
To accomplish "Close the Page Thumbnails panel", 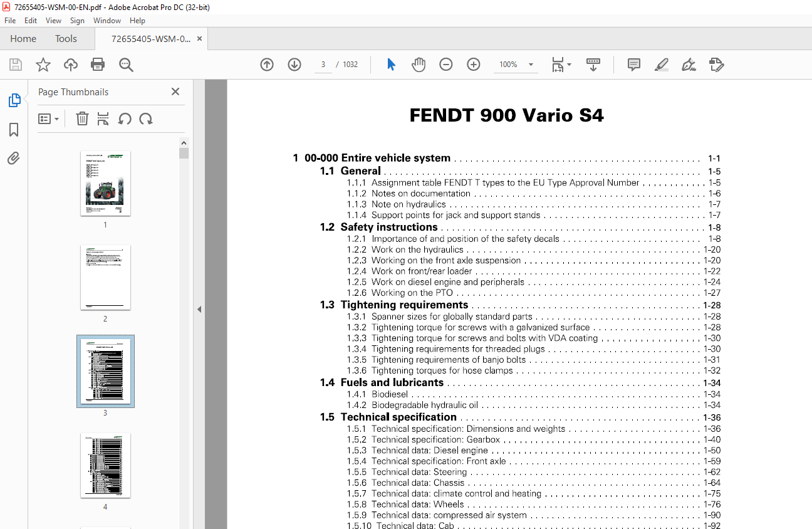I will (x=175, y=92).
